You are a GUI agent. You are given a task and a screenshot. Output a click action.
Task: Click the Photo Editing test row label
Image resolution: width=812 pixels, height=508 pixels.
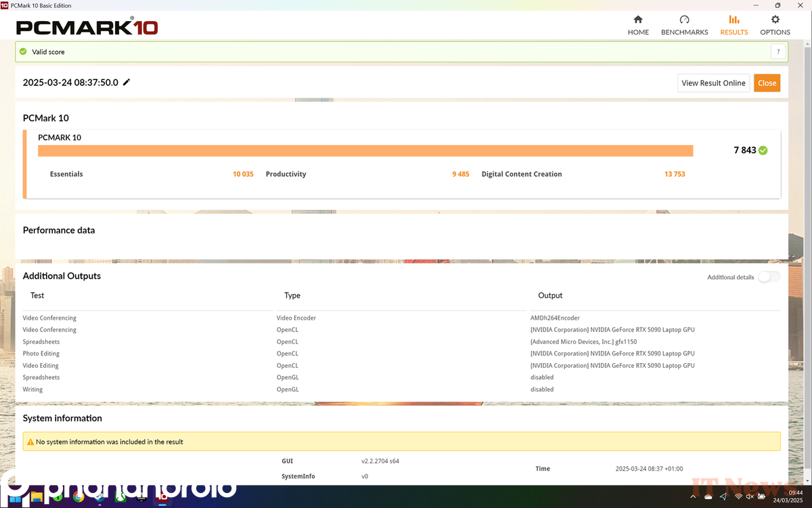41,354
